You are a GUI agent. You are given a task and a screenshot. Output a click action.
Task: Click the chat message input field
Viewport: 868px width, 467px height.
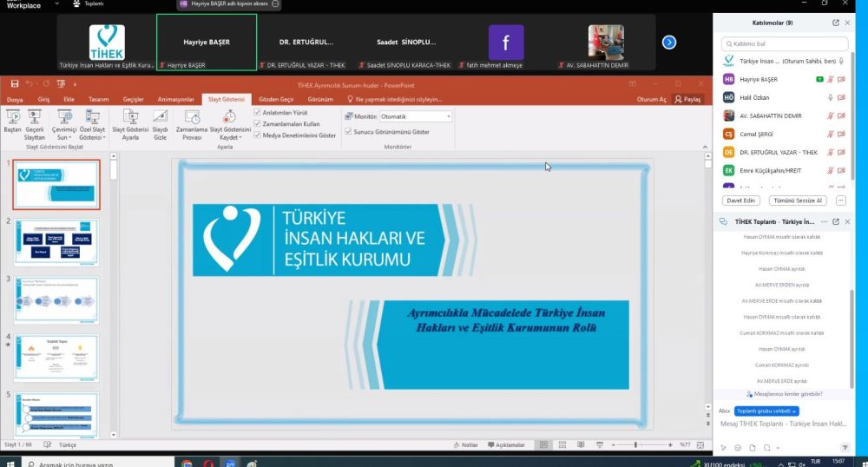[783, 424]
